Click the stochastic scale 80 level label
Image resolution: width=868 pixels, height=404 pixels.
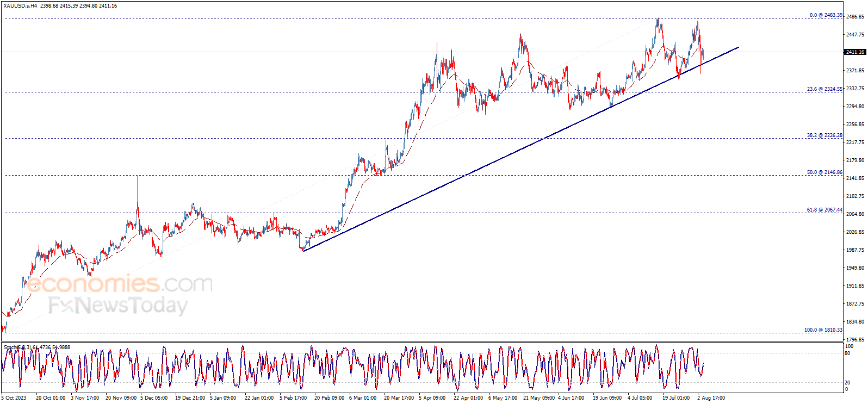pyautogui.click(x=847, y=353)
